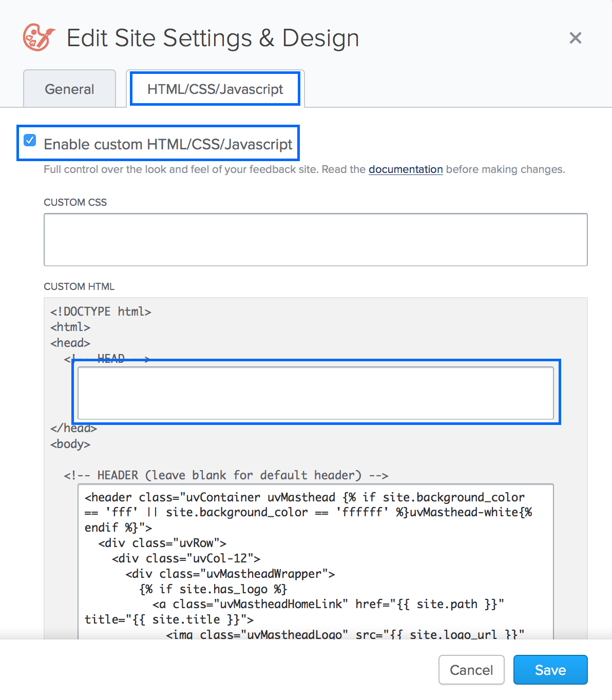Place cursor on the uvCol-12 div line

coord(186,558)
